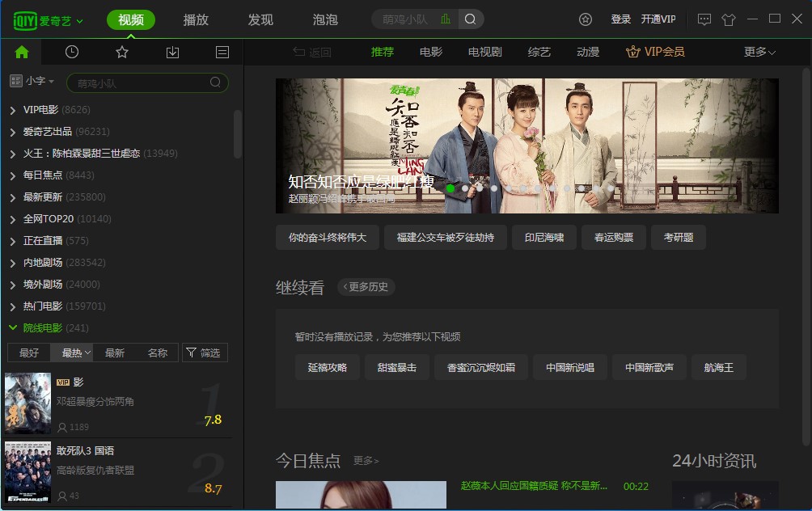Click the 登录 login link
Image resolution: width=812 pixels, height=511 pixels.
point(620,19)
